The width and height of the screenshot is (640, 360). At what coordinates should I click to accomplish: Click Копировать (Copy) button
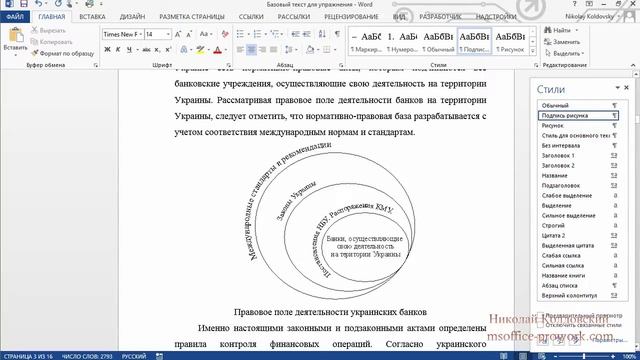click(x=52, y=42)
